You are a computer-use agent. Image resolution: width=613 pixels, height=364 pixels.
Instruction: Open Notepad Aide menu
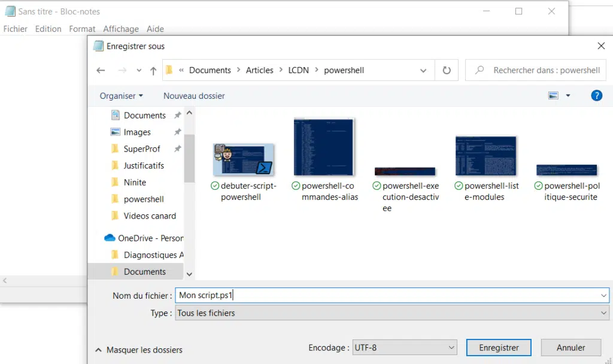click(x=155, y=29)
